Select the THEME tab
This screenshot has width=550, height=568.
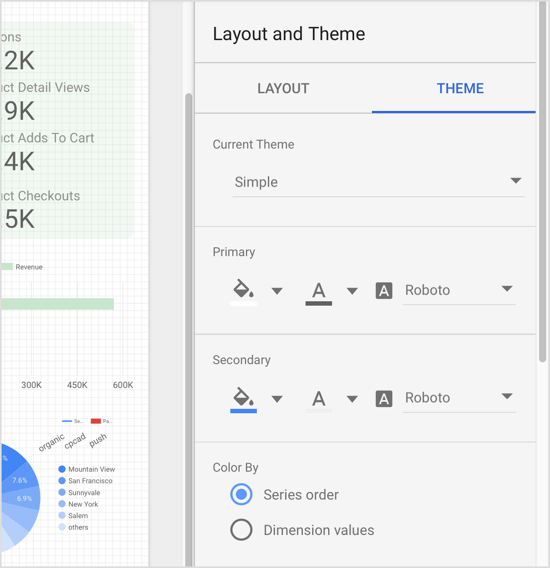[x=460, y=88]
